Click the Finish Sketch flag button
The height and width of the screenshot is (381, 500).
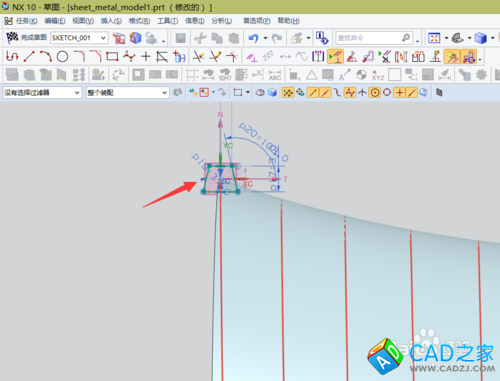(x=26, y=37)
